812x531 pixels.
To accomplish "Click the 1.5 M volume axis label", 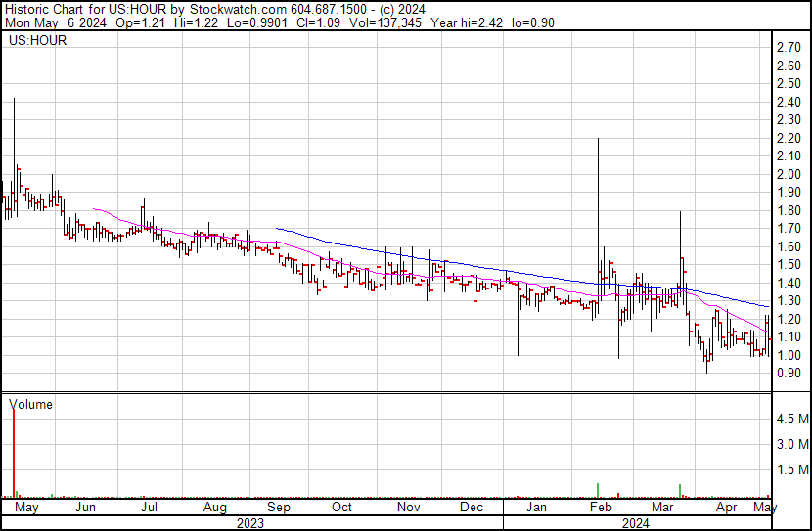I will point(790,470).
